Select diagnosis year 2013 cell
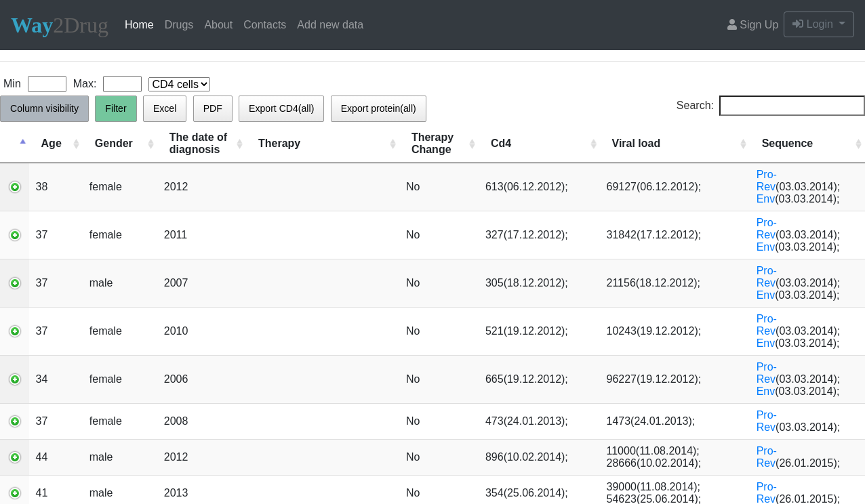865x504 pixels. point(176,492)
